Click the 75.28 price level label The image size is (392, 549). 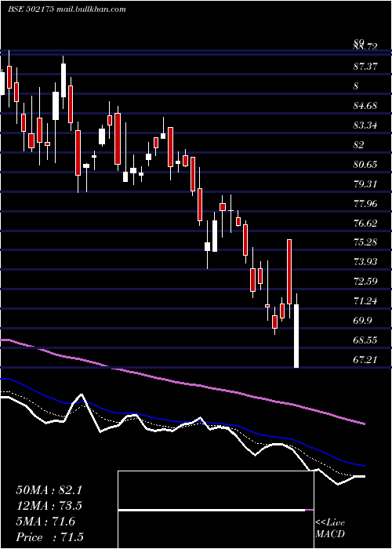click(x=365, y=242)
